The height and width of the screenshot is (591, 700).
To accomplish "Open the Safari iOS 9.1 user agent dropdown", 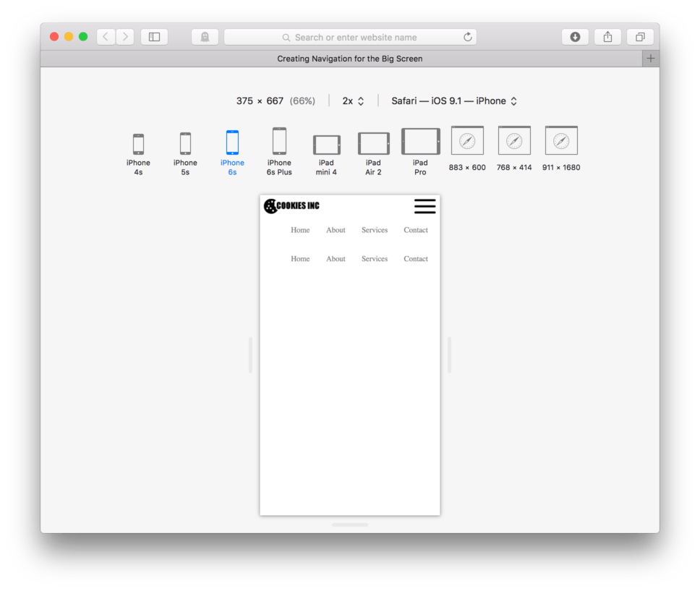I will (454, 101).
